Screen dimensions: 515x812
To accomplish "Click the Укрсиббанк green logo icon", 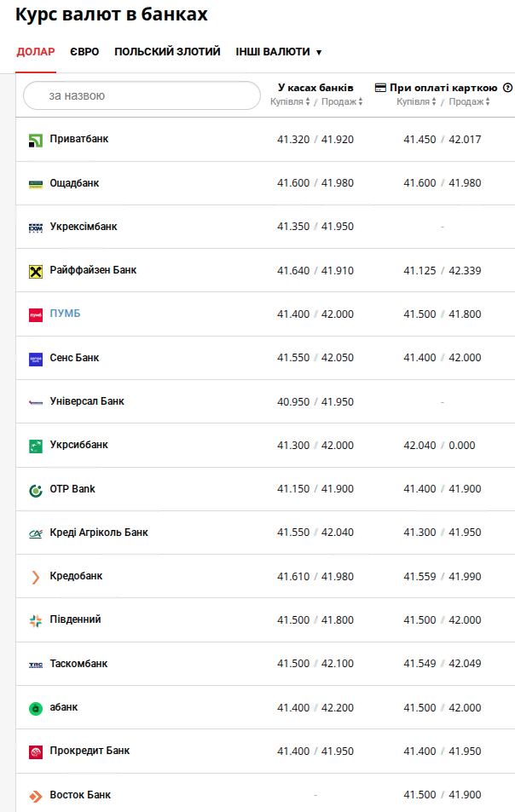I will [35, 446].
